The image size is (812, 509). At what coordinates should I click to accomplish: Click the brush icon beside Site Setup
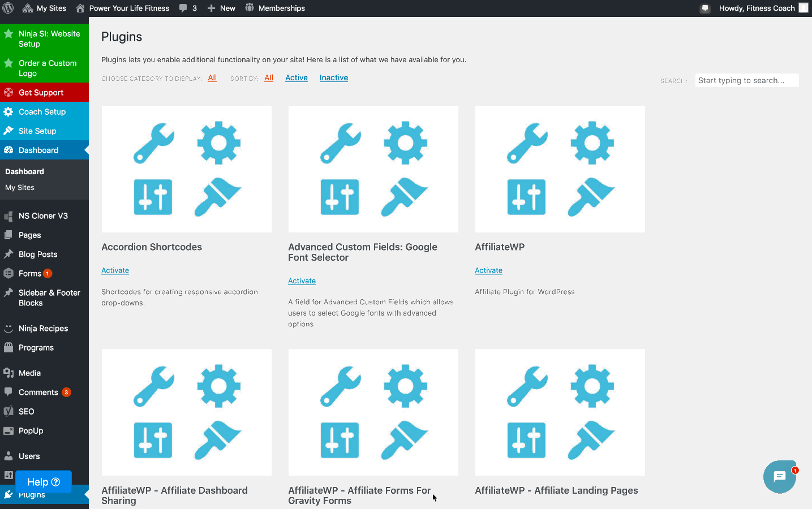click(8, 131)
